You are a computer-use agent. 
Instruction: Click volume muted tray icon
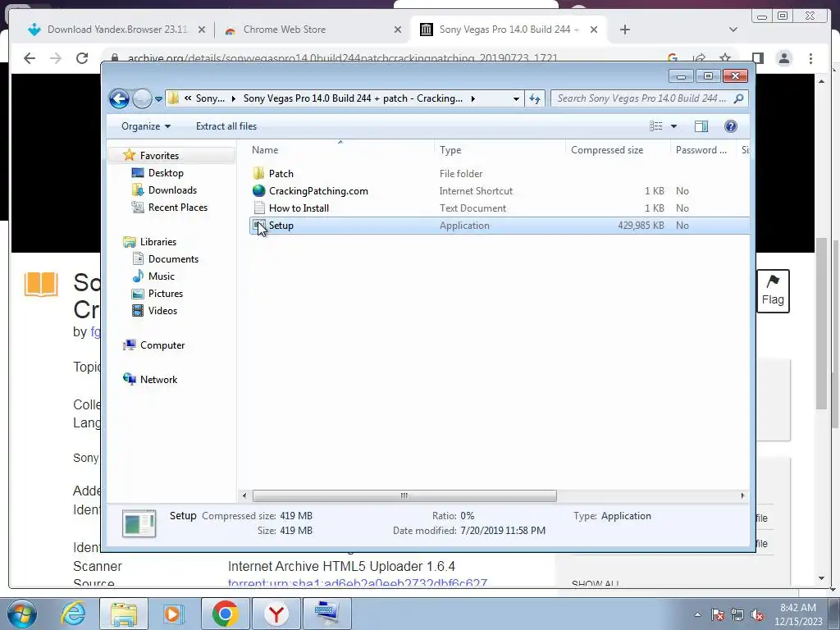tap(757, 615)
